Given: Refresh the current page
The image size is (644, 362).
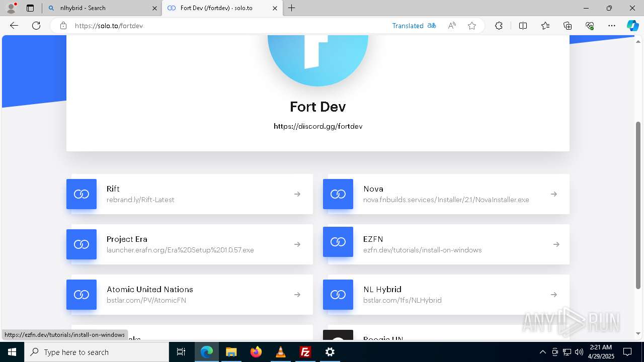Looking at the screenshot, I should coord(36,26).
